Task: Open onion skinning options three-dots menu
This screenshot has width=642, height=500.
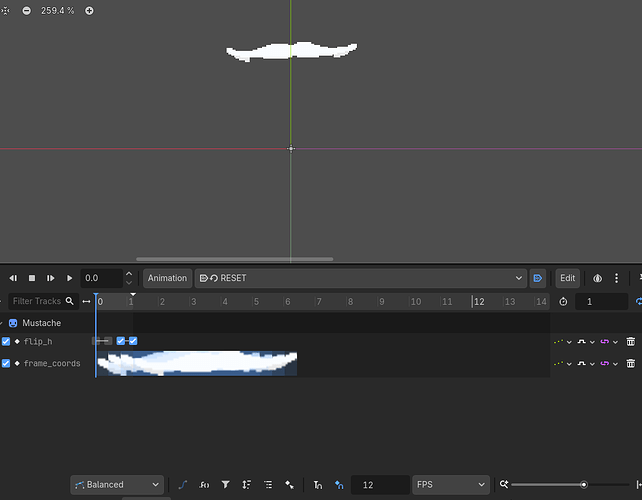Action: tap(616, 278)
